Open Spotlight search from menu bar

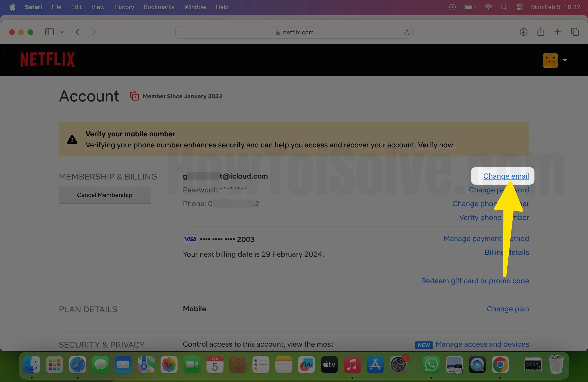[x=504, y=7]
